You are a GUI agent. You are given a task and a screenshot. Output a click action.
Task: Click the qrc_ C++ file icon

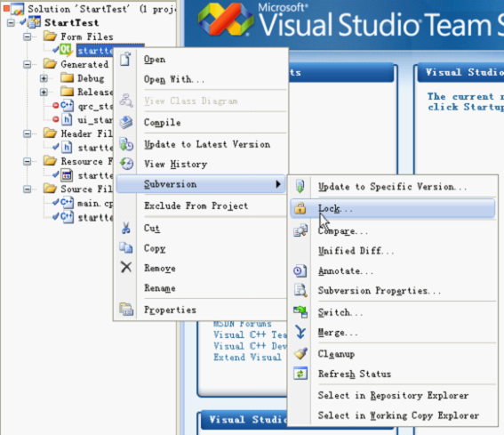pos(67,106)
